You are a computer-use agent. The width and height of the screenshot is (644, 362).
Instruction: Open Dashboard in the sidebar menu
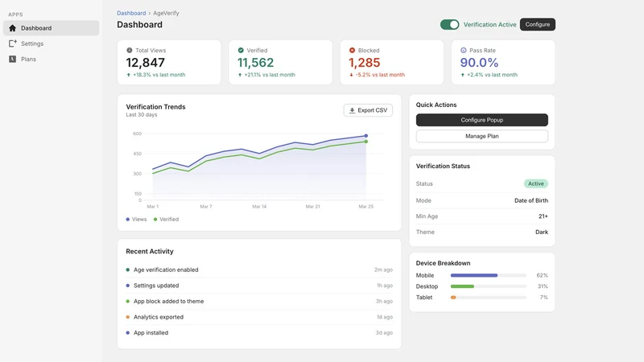[51, 28]
